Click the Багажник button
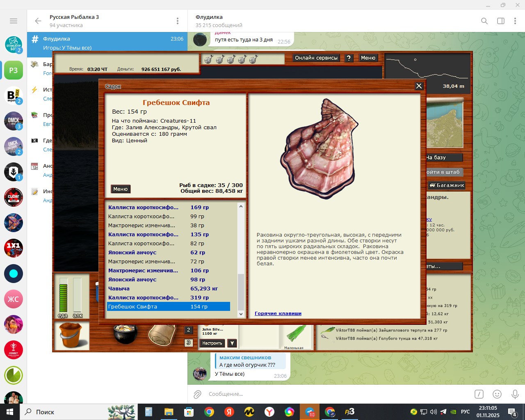 coord(447,185)
